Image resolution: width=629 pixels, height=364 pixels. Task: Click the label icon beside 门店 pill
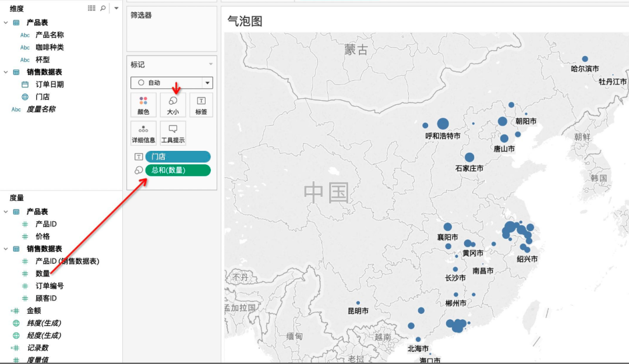[x=139, y=157]
